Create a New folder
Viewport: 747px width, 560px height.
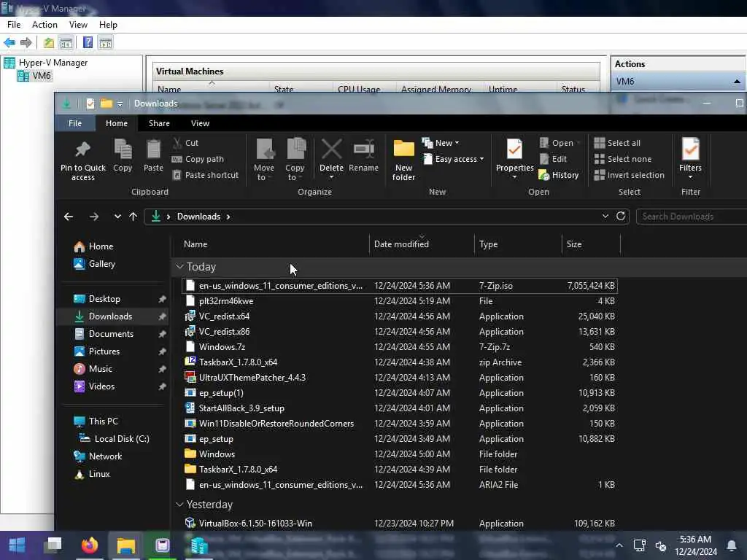(x=404, y=160)
